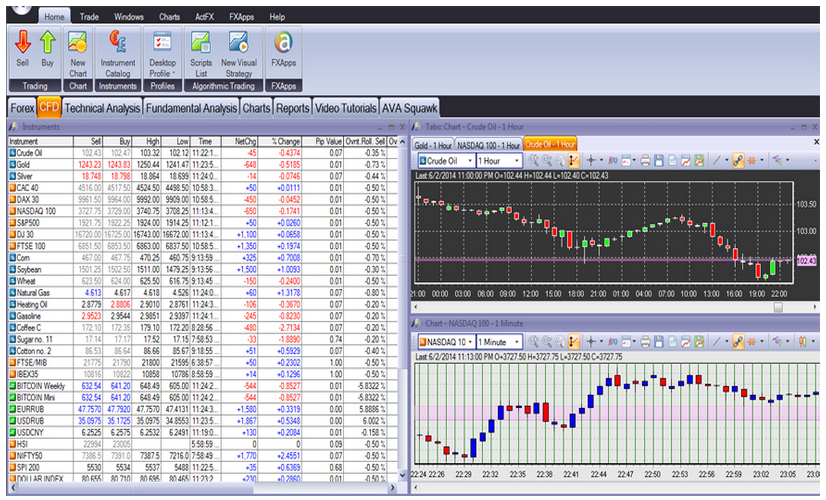The width and height of the screenshot is (826, 500).
Task: Click the Gold sell price 1243.23
Action: pos(90,164)
